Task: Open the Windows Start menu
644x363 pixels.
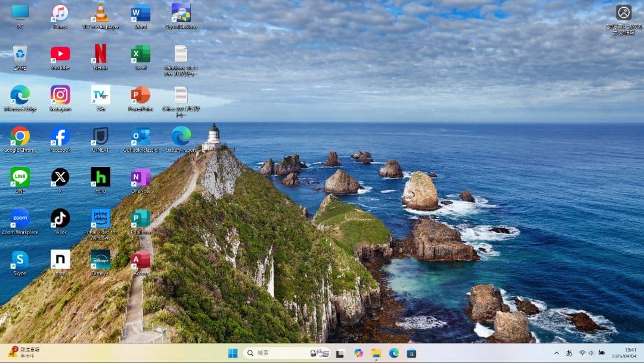Action: click(x=233, y=353)
